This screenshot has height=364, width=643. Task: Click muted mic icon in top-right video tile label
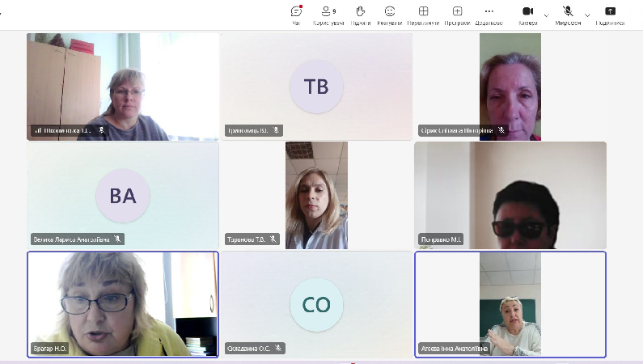pyautogui.click(x=501, y=130)
